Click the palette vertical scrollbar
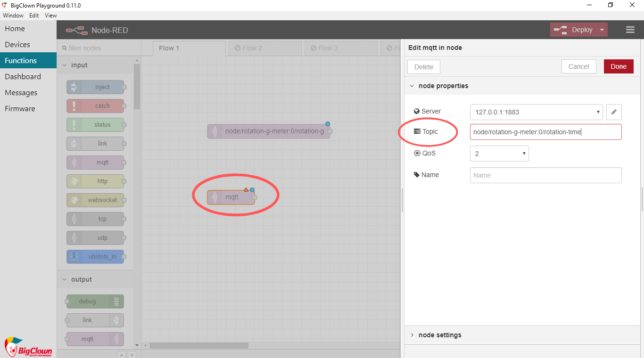Image resolution: width=644 pixels, height=358 pixels. (x=137, y=87)
